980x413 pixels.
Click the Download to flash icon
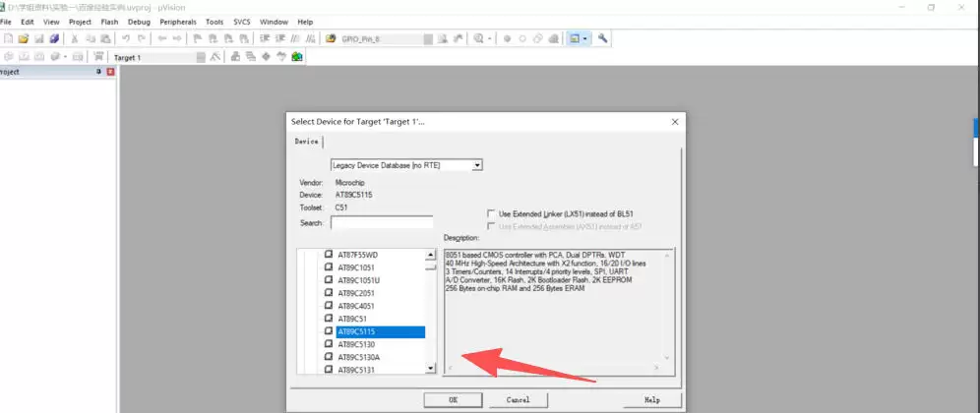click(98, 57)
